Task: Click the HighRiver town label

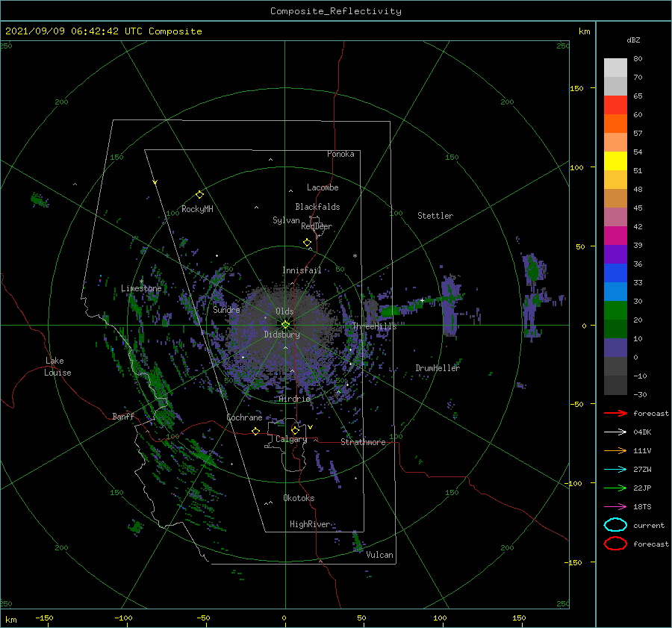Action: (x=310, y=524)
